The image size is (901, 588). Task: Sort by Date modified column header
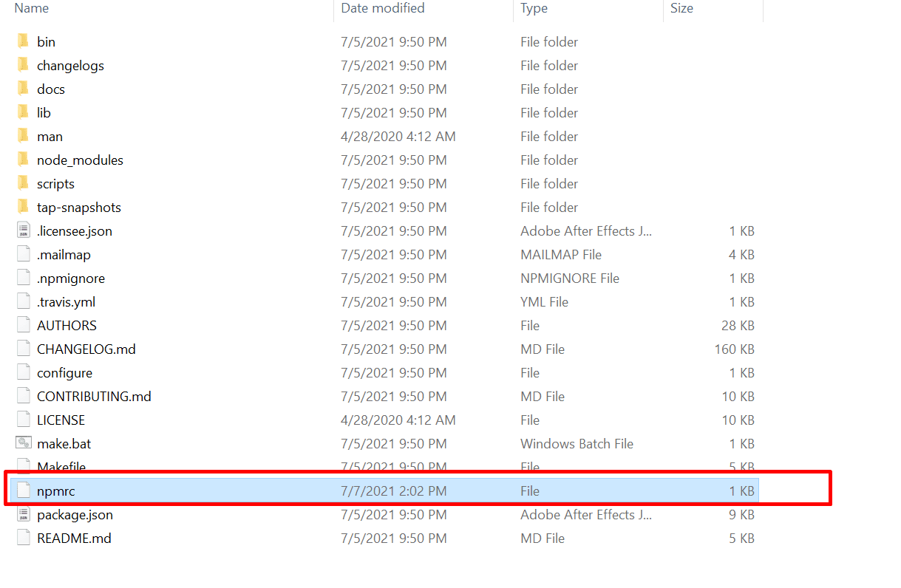383,8
